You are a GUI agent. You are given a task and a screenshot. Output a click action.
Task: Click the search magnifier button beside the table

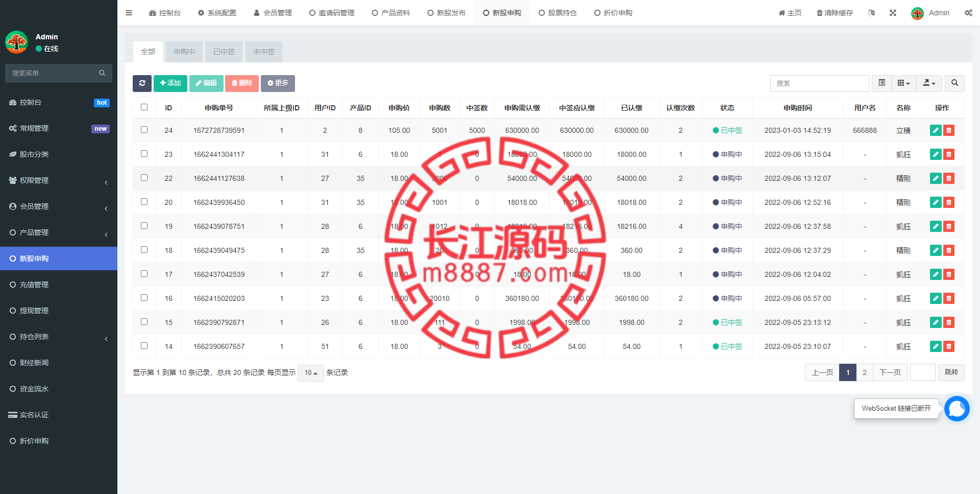point(954,83)
